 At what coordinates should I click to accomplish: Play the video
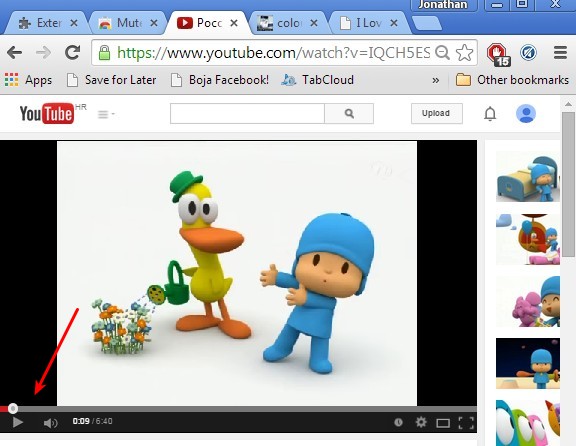pyautogui.click(x=17, y=422)
